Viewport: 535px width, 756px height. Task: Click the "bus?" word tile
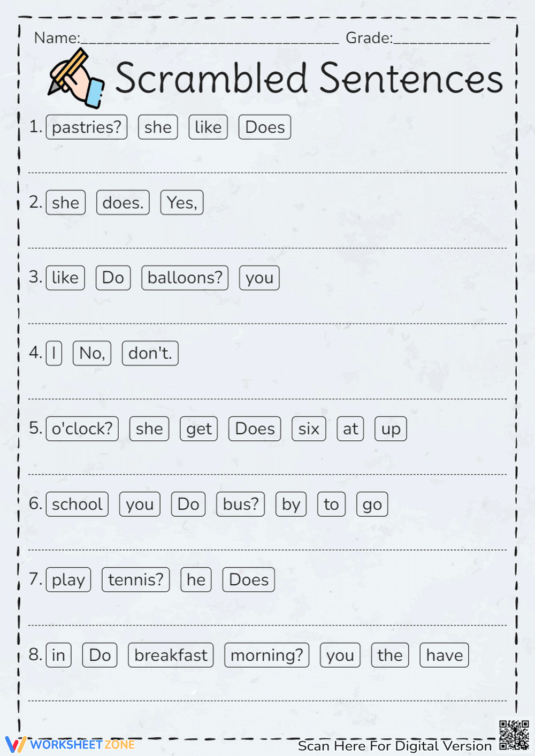point(240,505)
